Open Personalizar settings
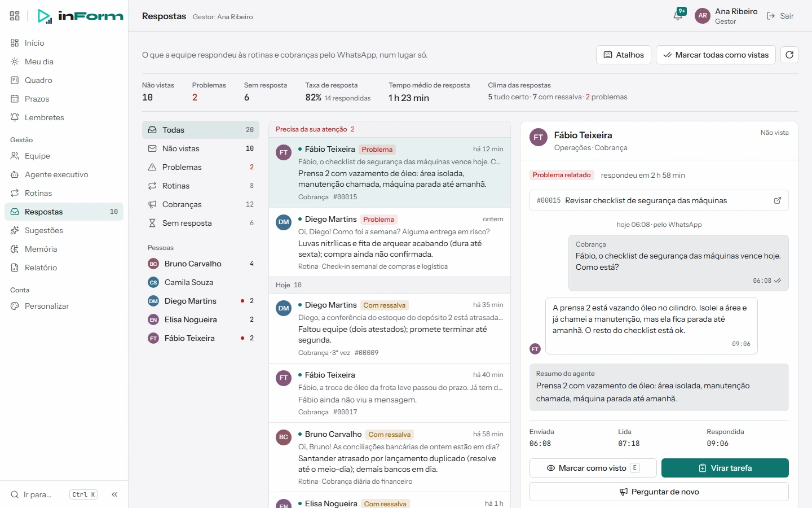812x508 pixels. pyautogui.click(x=64, y=306)
